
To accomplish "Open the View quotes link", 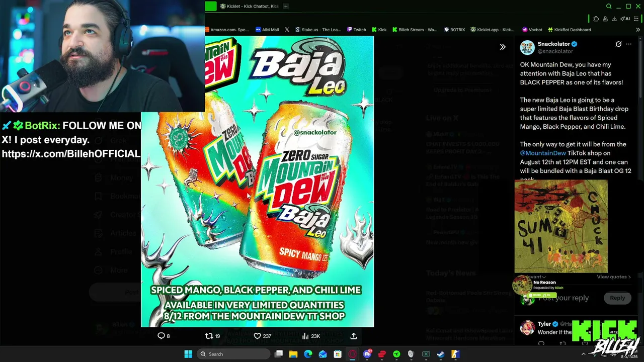I will pyautogui.click(x=614, y=277).
